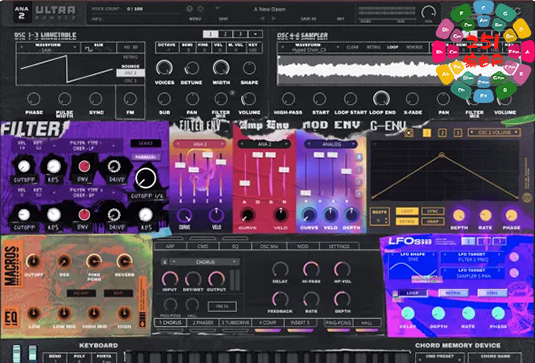Open sampler Waveform selector
Image resolution: width=535 pixels, height=363 pixels.
(308, 47)
